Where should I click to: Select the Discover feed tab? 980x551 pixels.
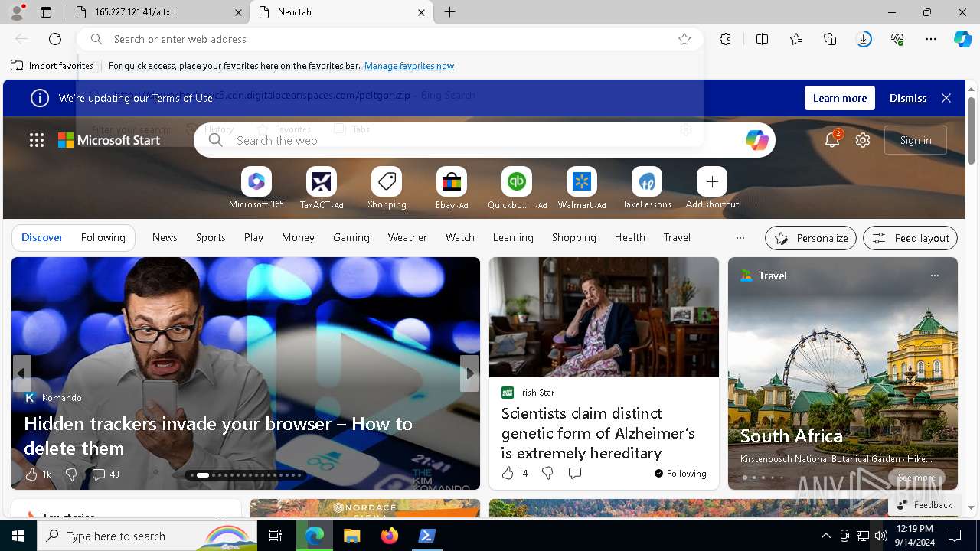(x=42, y=237)
